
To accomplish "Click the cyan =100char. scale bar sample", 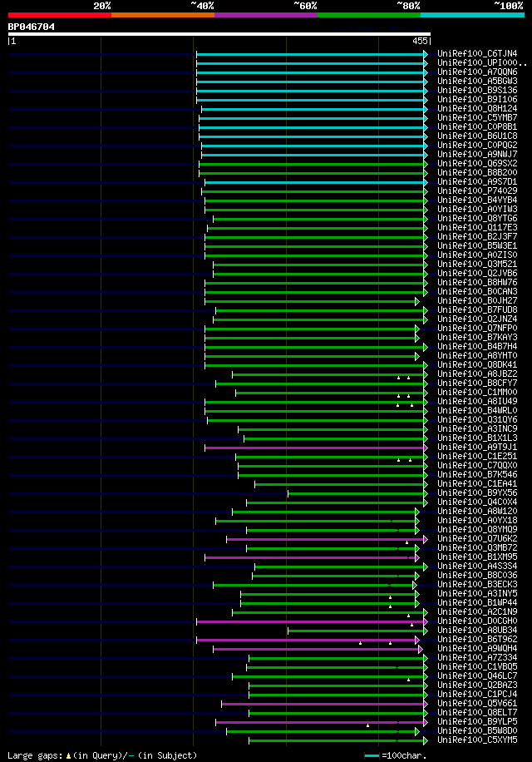I will (x=372, y=755).
